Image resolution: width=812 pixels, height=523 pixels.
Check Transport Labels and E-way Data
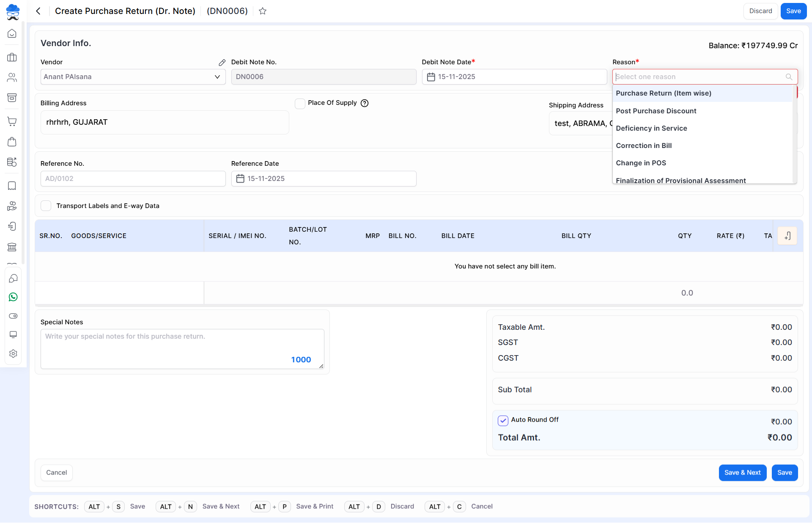tap(46, 206)
